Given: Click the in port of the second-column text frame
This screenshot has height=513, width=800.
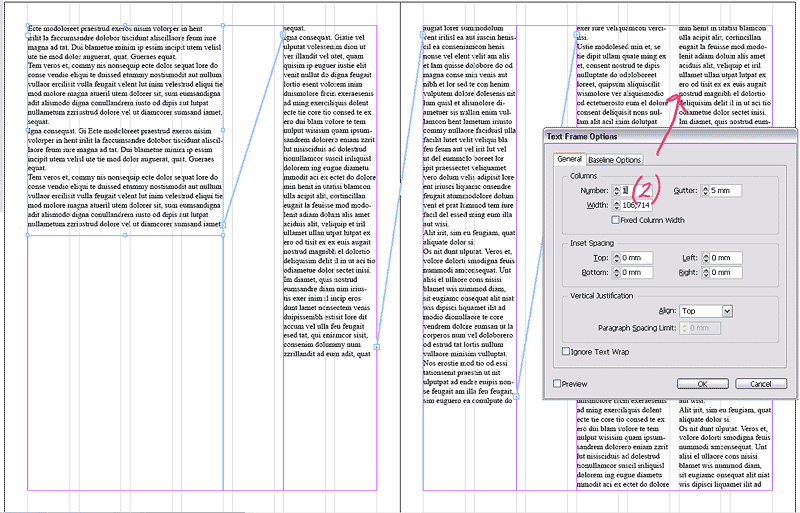Looking at the screenshot, I should [x=283, y=35].
